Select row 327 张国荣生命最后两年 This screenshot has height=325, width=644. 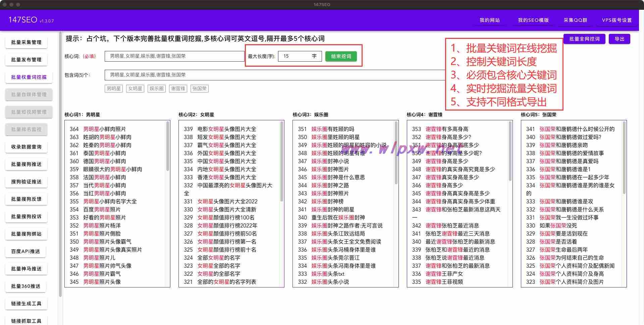[x=557, y=250]
